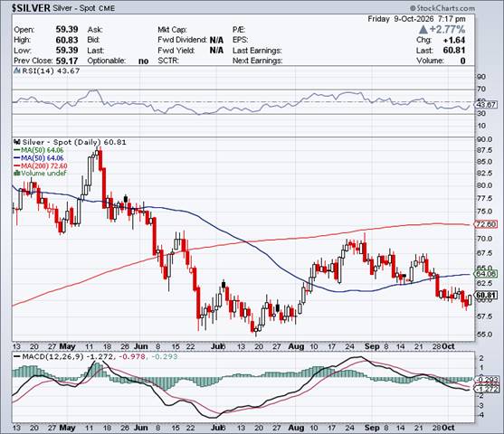Click 'Jun' on the bottom MACD date axis

pos(140,428)
